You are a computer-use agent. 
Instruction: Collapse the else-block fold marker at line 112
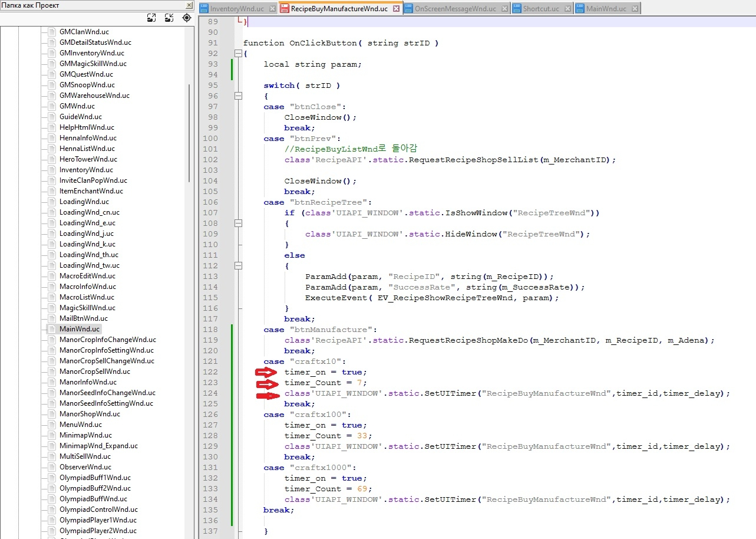point(238,266)
